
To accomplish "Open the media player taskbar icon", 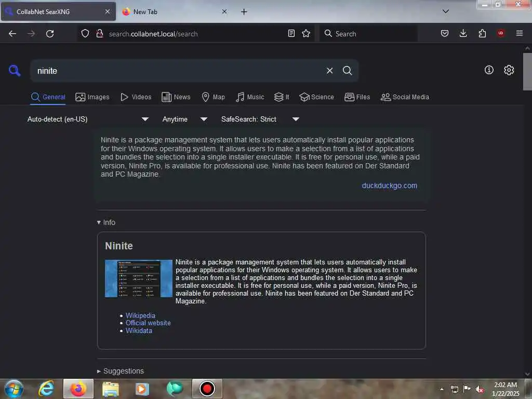I will [x=142, y=389].
